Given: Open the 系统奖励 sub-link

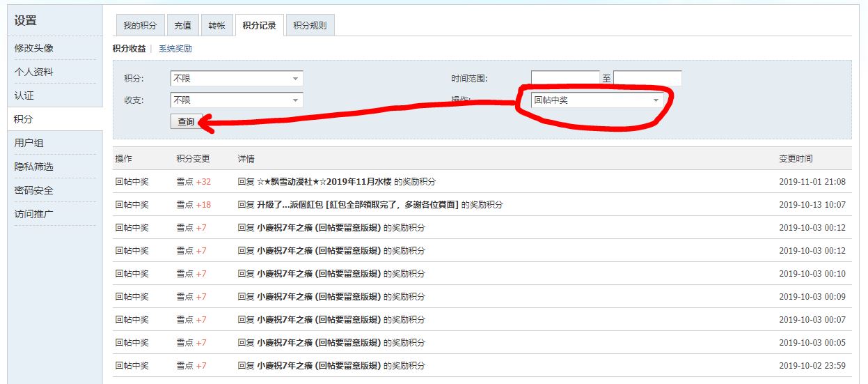Looking at the screenshot, I should 175,49.
